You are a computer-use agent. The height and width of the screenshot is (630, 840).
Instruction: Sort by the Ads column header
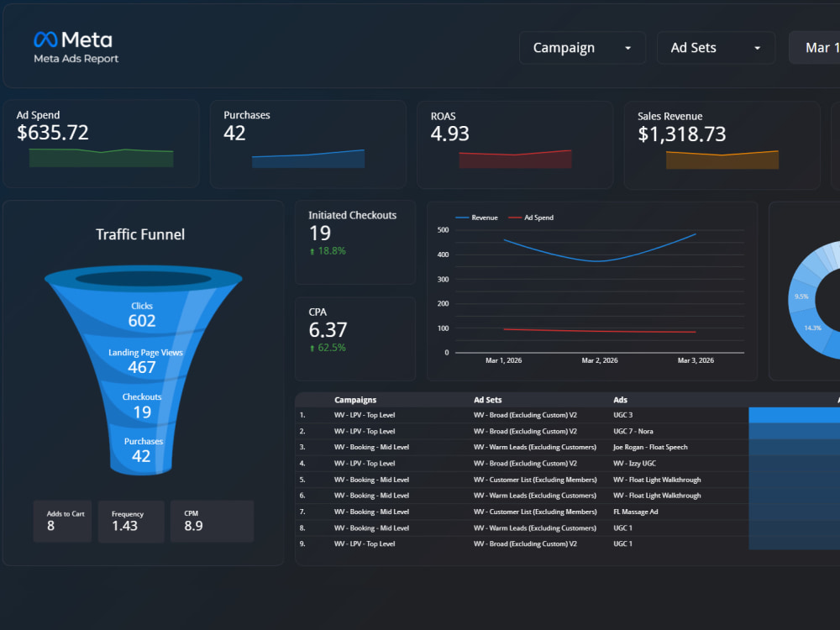coord(620,400)
